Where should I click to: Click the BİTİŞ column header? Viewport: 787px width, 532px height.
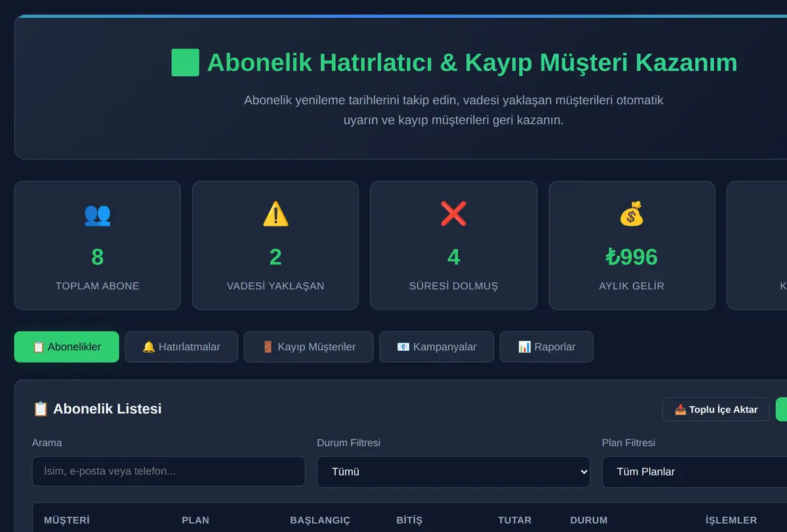(409, 520)
